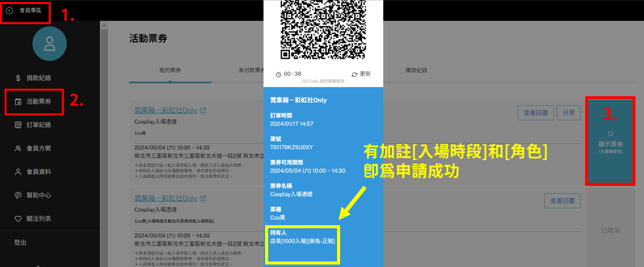Open external link icon beside first 霓集箱 title
The width and height of the screenshot is (644, 267).
click(x=203, y=110)
